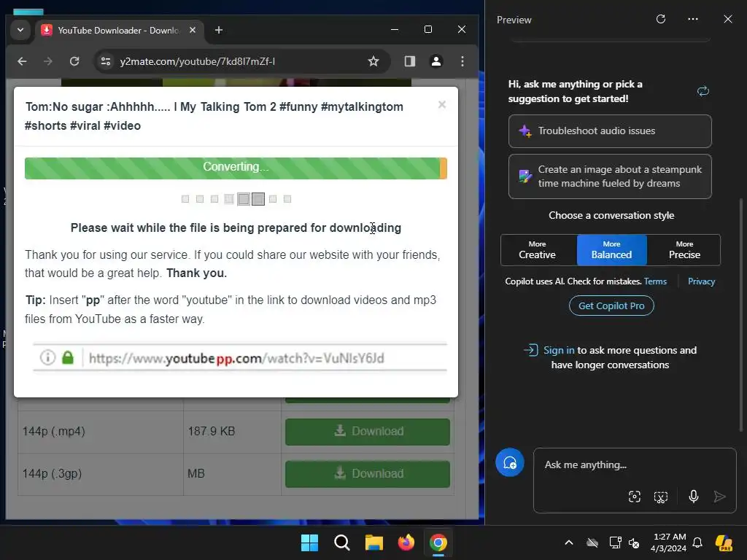Click Sign in link in Copilot
Image resolution: width=747 pixels, height=560 pixels.
pyautogui.click(x=559, y=351)
